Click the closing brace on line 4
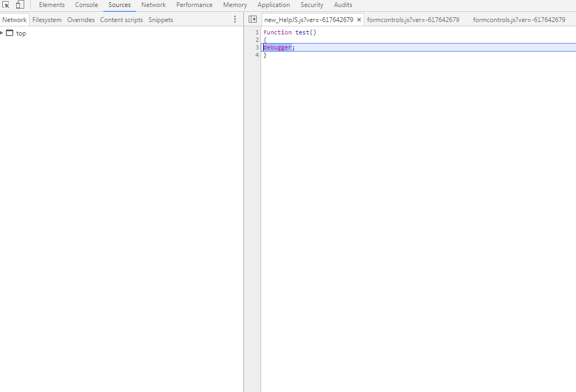576x392 pixels. tap(265, 55)
